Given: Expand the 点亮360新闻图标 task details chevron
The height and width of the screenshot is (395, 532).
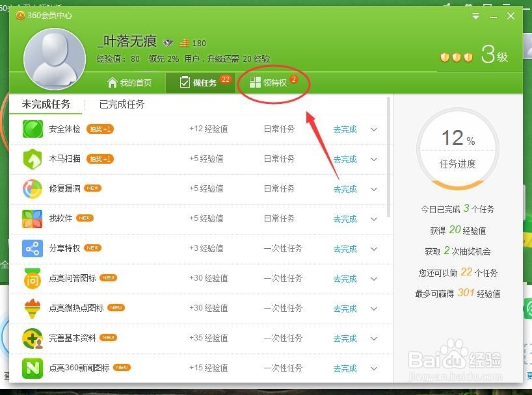Looking at the screenshot, I should 374,368.
